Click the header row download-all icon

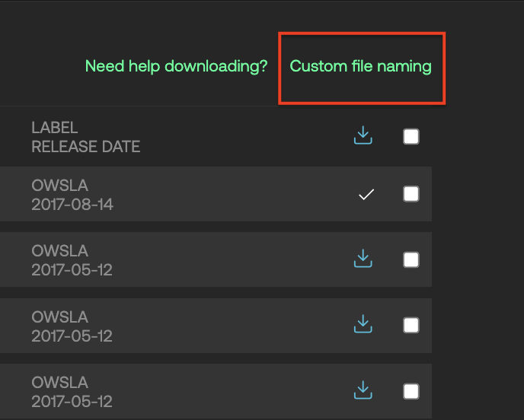[x=363, y=136]
